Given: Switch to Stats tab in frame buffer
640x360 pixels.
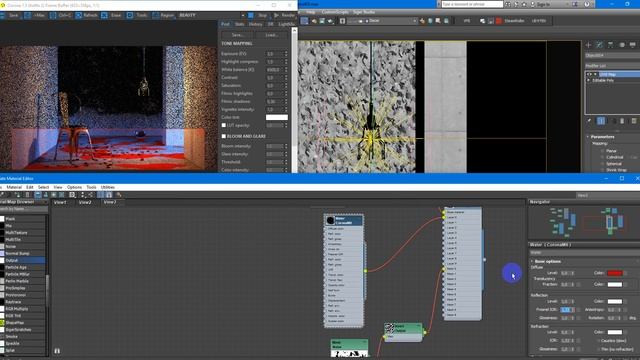Looking at the screenshot, I should click(x=240, y=24).
